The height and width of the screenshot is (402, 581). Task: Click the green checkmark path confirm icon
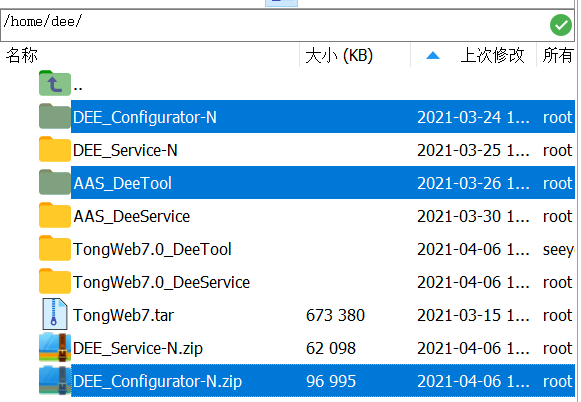tap(561, 25)
